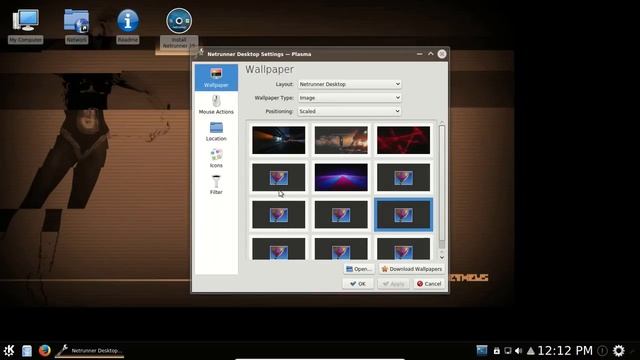The image size is (640, 360).
Task: Click the blue desktop icon in the system tray
Action: 482,350
